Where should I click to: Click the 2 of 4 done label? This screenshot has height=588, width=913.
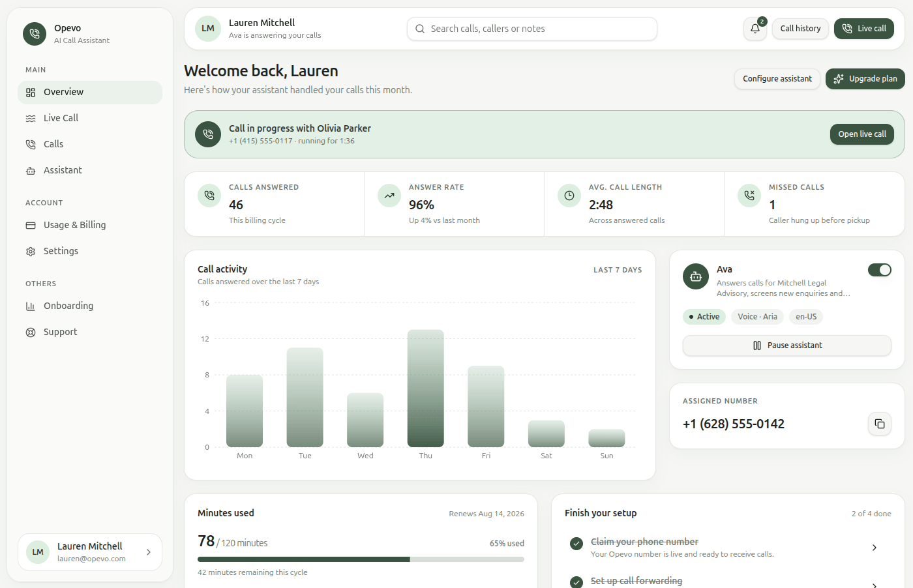click(871, 514)
